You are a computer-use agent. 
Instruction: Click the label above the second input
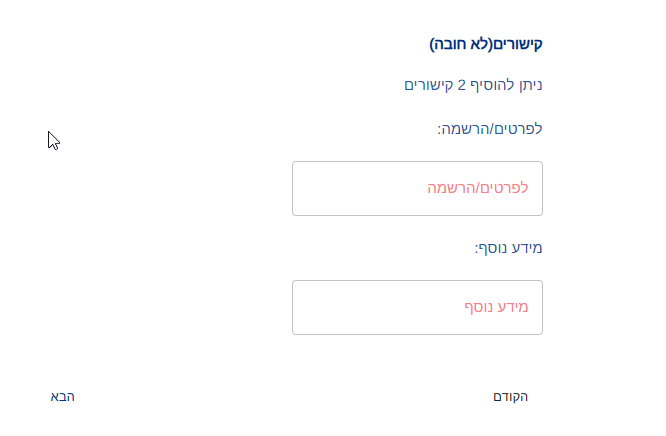tap(508, 248)
